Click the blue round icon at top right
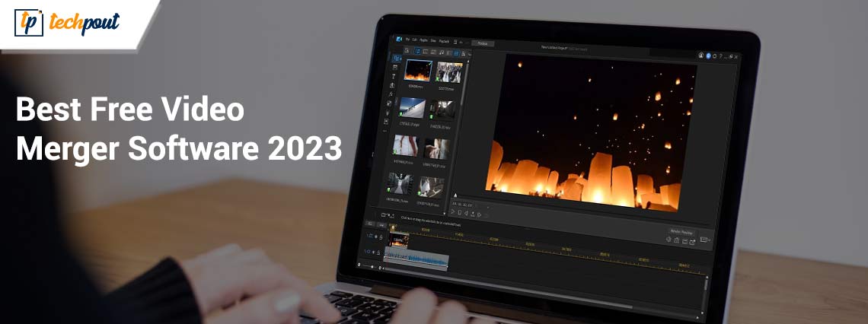This screenshot has height=324, width=868. pyautogui.click(x=709, y=56)
